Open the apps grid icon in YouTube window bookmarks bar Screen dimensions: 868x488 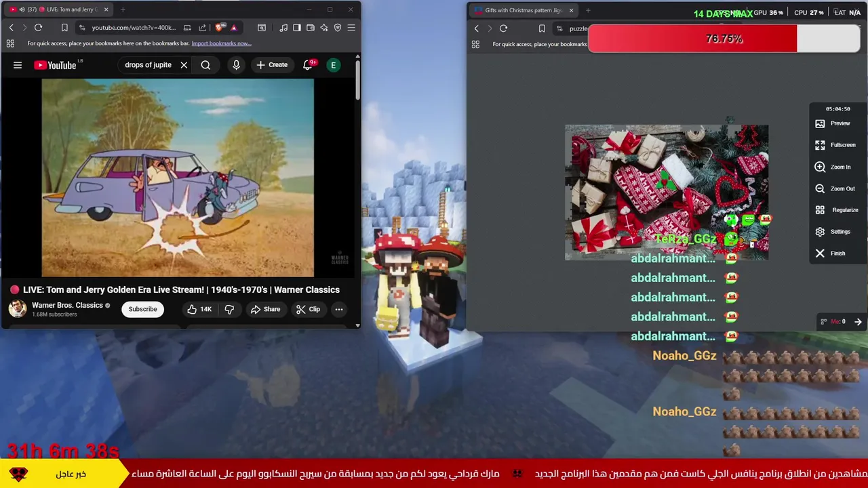tap(10, 43)
